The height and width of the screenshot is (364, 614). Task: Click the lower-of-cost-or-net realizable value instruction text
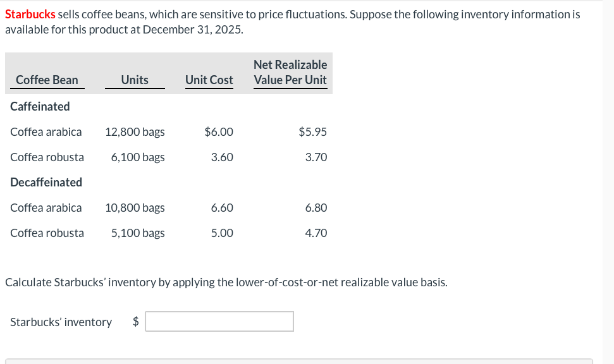226,282
